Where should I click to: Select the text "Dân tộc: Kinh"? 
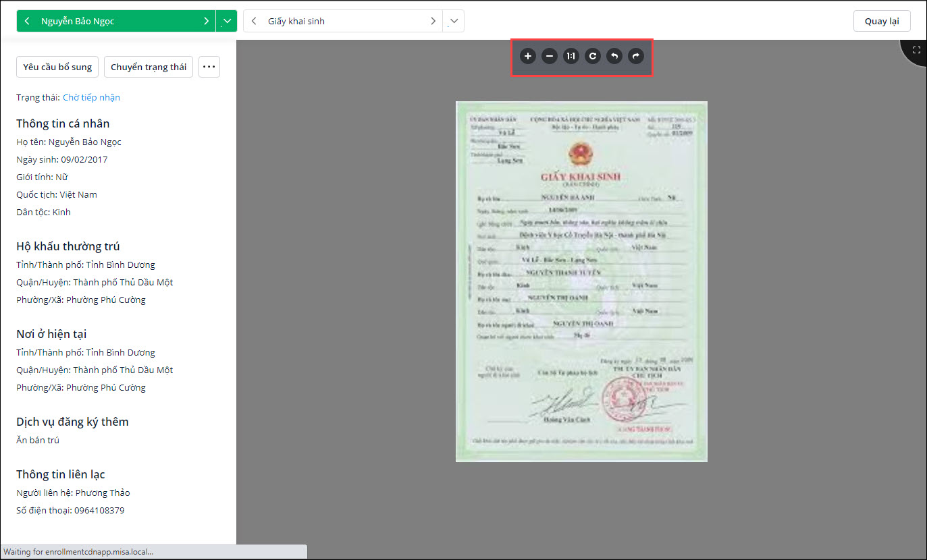[43, 212]
